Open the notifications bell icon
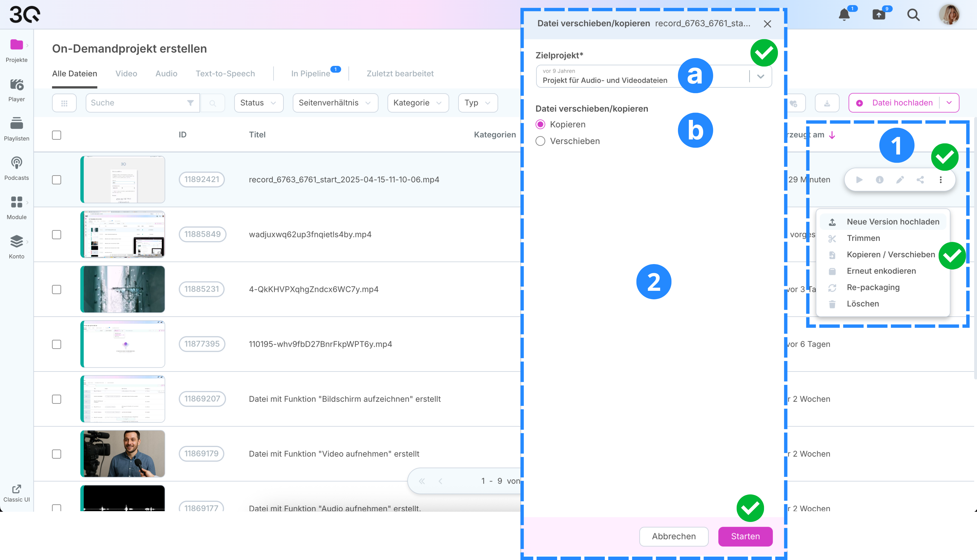The width and height of the screenshot is (977, 560). coord(844,14)
